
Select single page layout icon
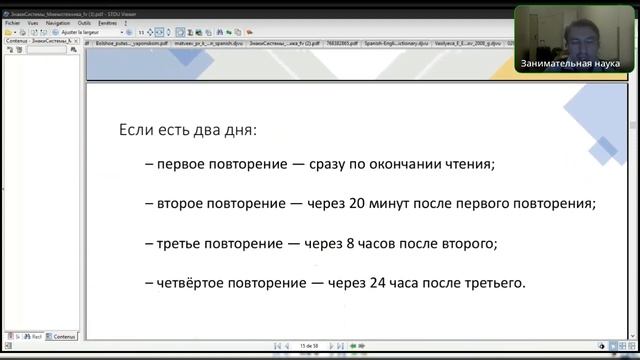(613, 346)
